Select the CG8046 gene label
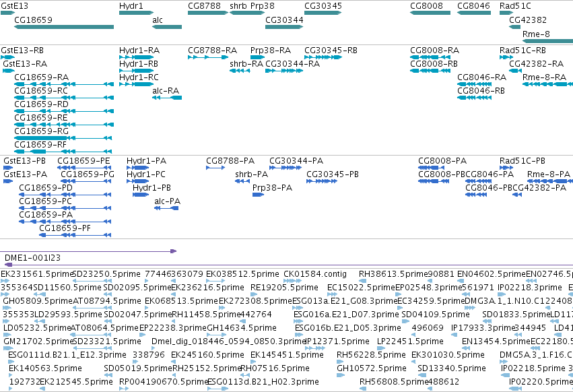Screen dimensions: 573x392 point(473,6)
